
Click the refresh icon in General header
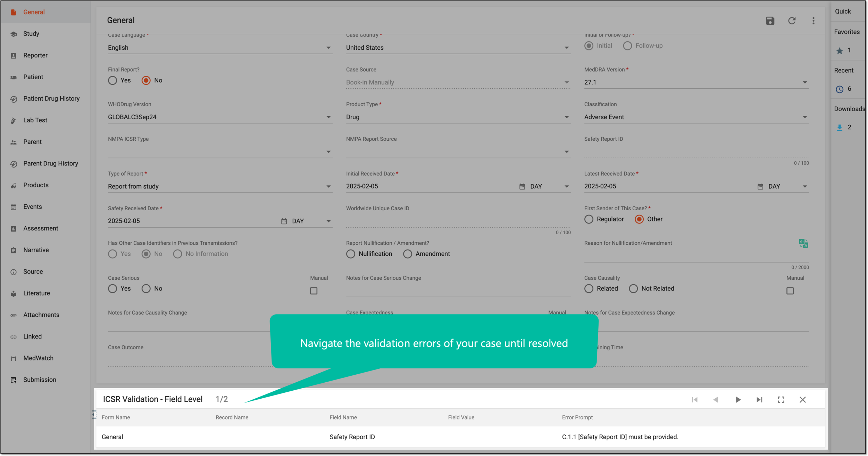click(792, 21)
